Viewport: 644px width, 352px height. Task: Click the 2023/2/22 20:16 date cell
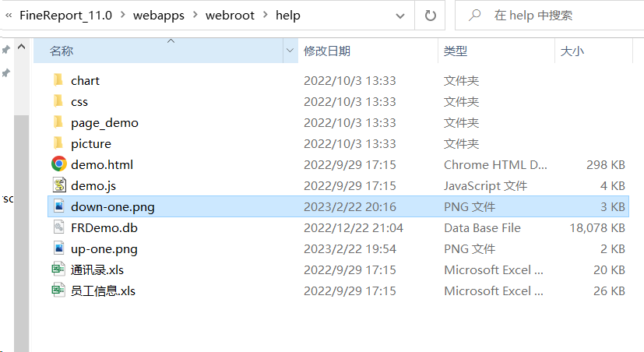coord(350,206)
